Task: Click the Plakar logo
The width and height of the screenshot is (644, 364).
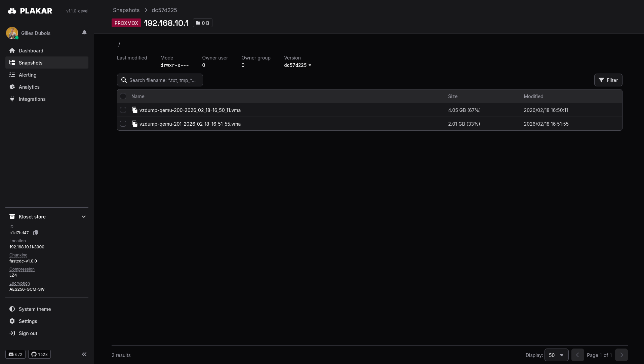Action: coord(30,11)
